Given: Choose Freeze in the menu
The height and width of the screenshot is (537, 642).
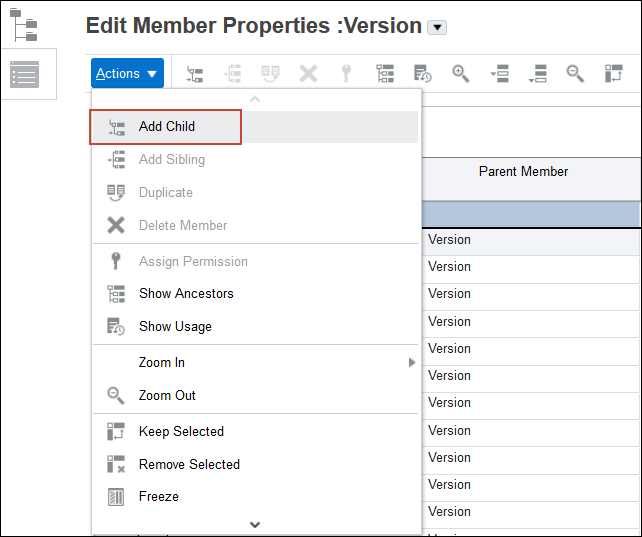Looking at the screenshot, I should pos(255,497).
